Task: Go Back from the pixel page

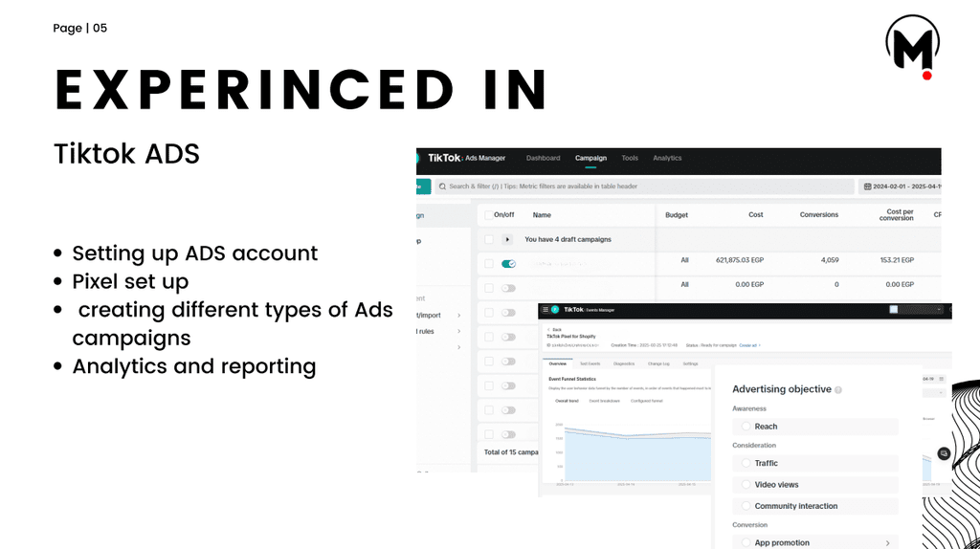Action: click(x=554, y=329)
